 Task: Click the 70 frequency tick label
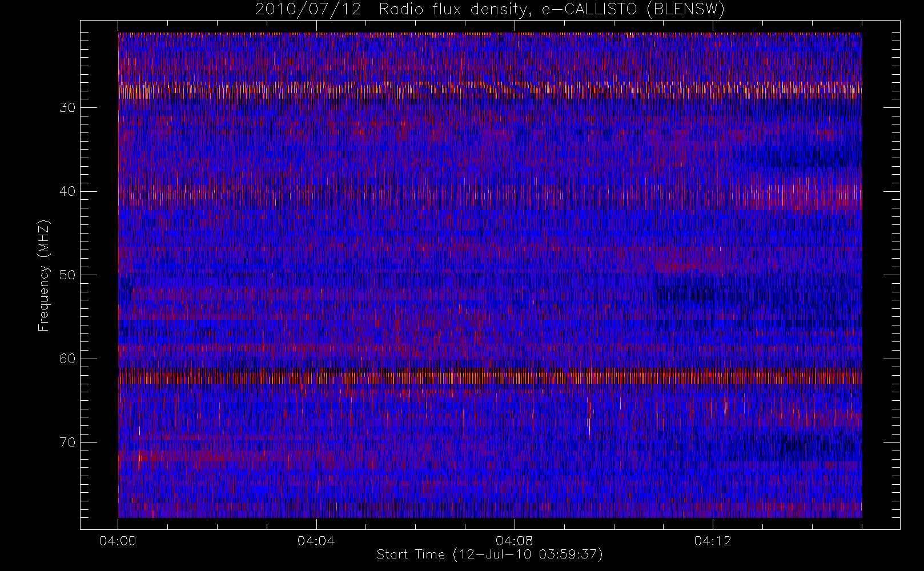tap(67, 443)
